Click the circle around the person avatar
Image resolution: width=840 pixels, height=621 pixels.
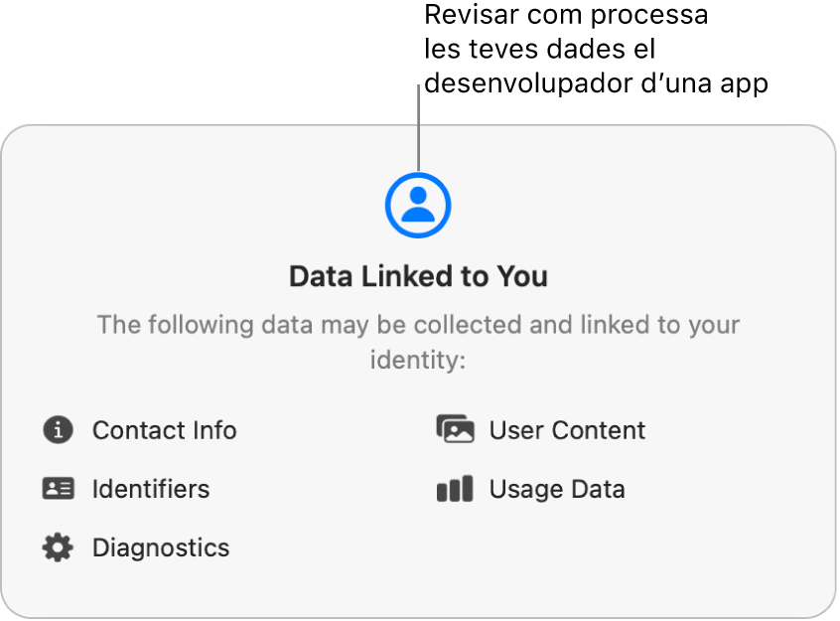(418, 205)
